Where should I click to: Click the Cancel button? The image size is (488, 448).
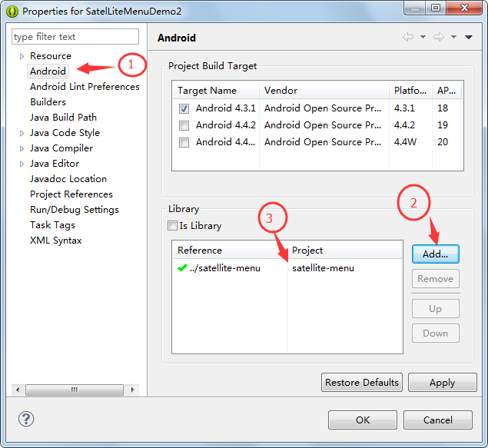tap(438, 420)
